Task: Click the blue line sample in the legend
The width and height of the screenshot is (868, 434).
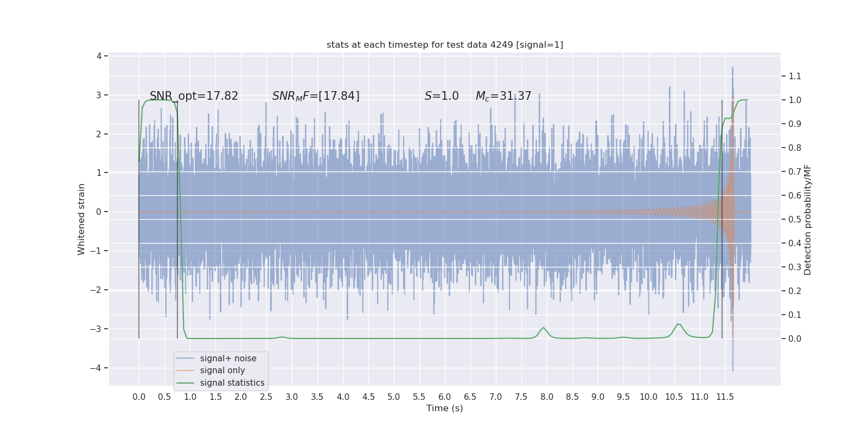Action: (185, 359)
